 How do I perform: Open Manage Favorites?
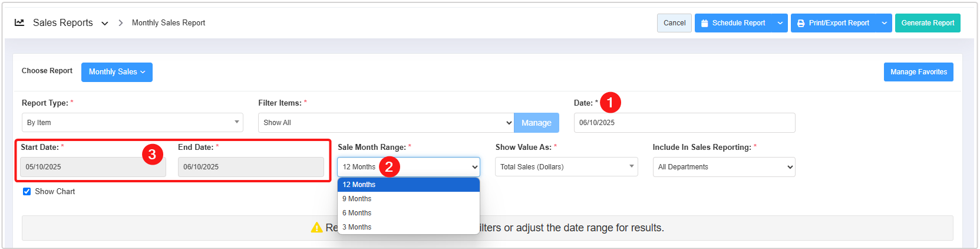[x=918, y=72]
